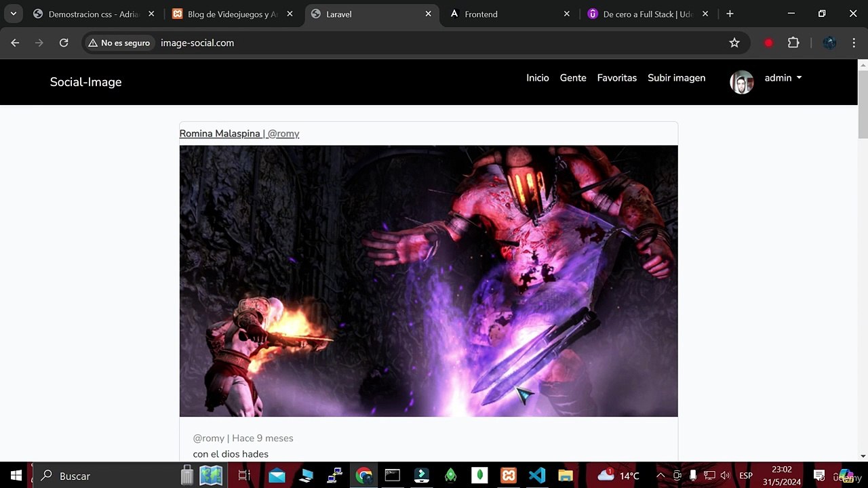The height and width of the screenshot is (488, 868).
Task: Close the Laravel tab
Action: [x=428, y=14]
